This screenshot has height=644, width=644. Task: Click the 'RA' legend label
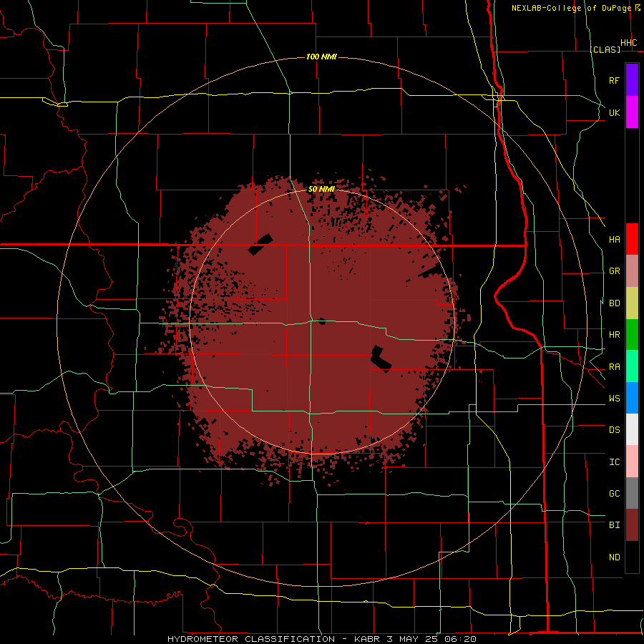pyautogui.click(x=614, y=367)
